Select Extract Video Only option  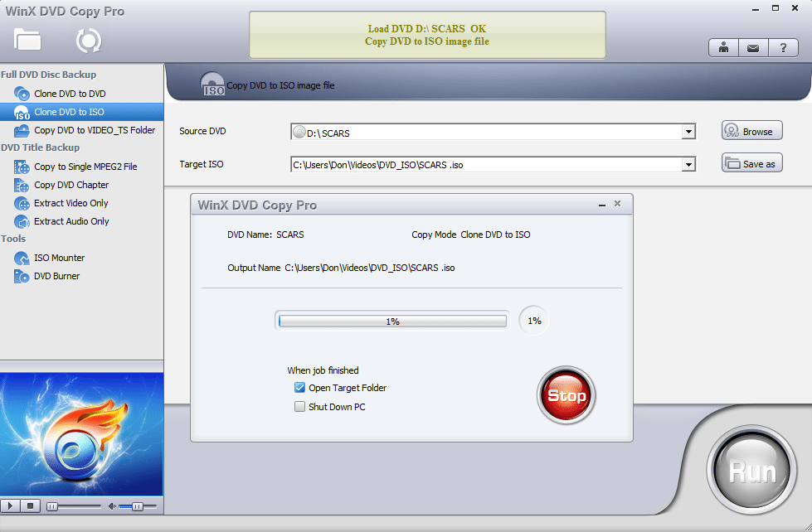point(71,203)
